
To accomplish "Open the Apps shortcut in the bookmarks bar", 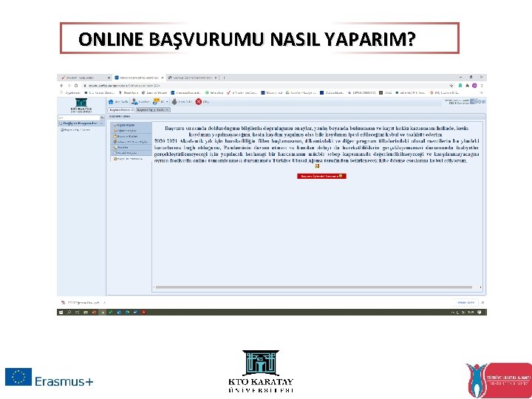I will 69,92.
